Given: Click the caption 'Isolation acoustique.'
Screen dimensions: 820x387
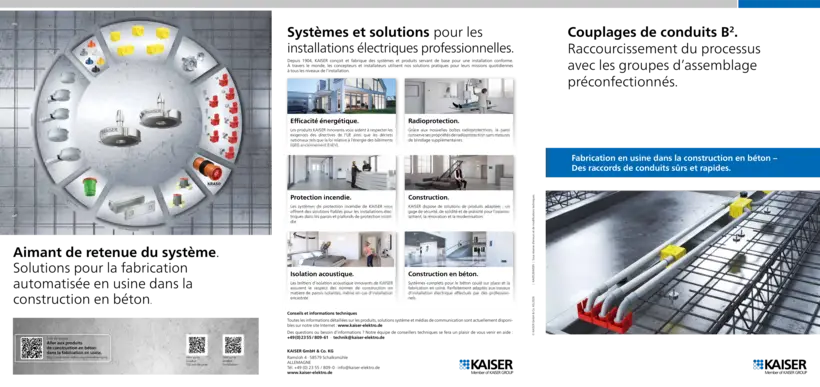Looking at the screenshot, I should point(322,274).
